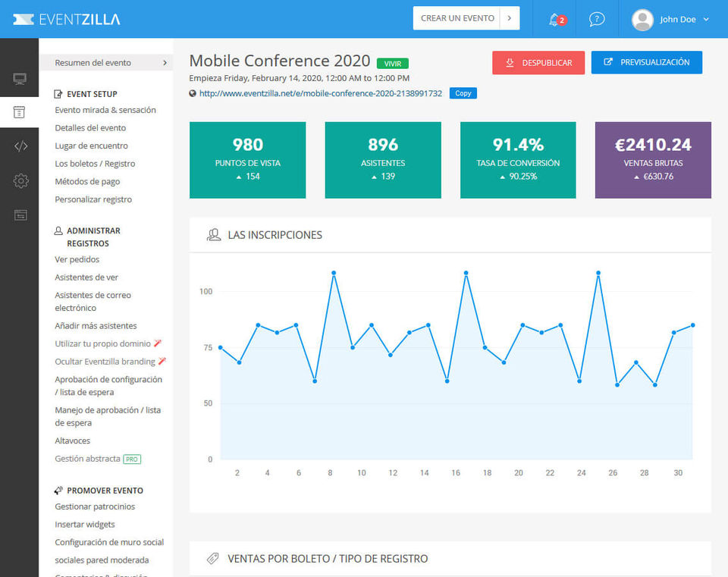Select Métodos de pago menu item
The height and width of the screenshot is (577, 728).
(87, 182)
